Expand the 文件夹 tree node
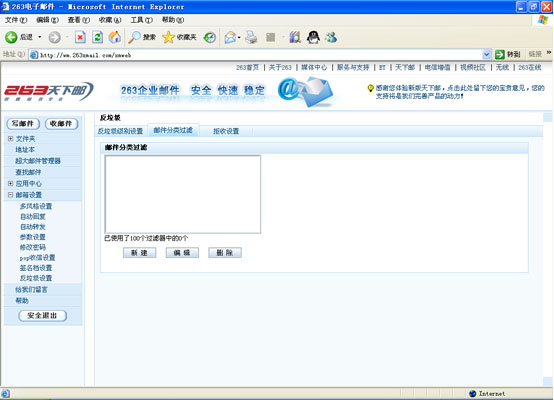Viewport: 554px width, 400px height. [10, 139]
